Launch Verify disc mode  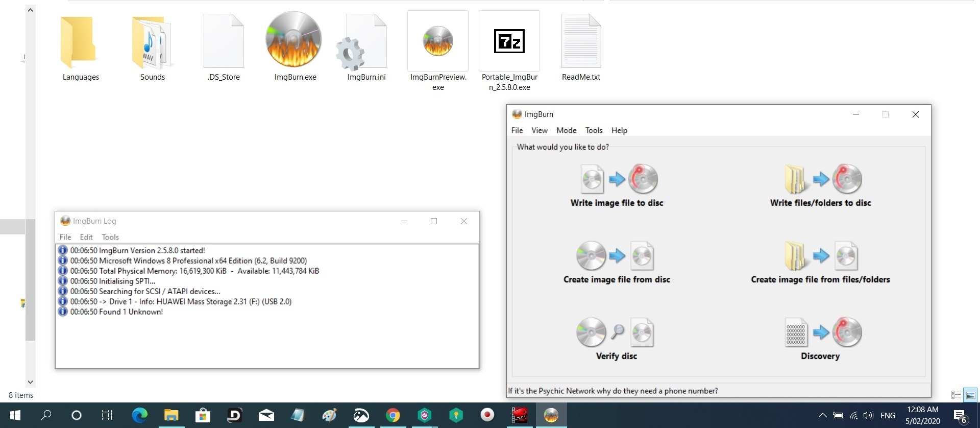[x=616, y=338]
